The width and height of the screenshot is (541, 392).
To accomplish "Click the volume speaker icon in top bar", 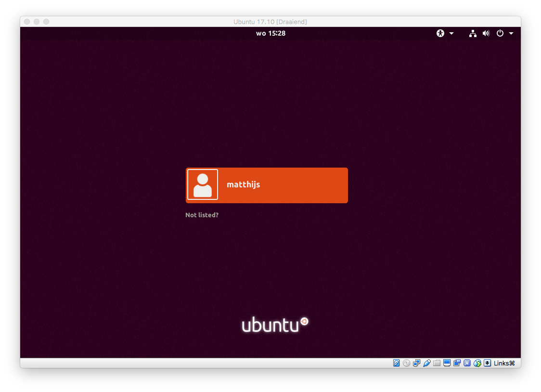I will 486,33.
